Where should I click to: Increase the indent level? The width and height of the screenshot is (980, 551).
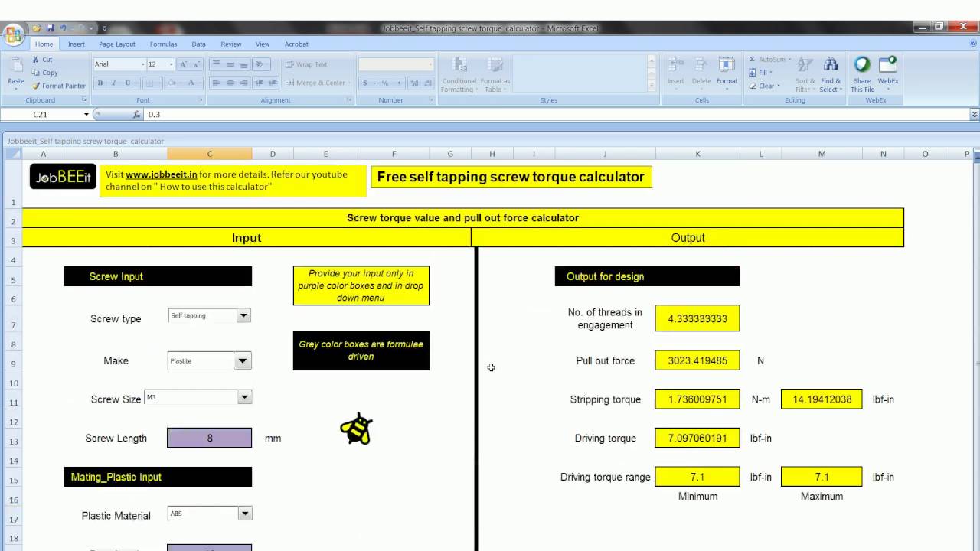coord(273,83)
